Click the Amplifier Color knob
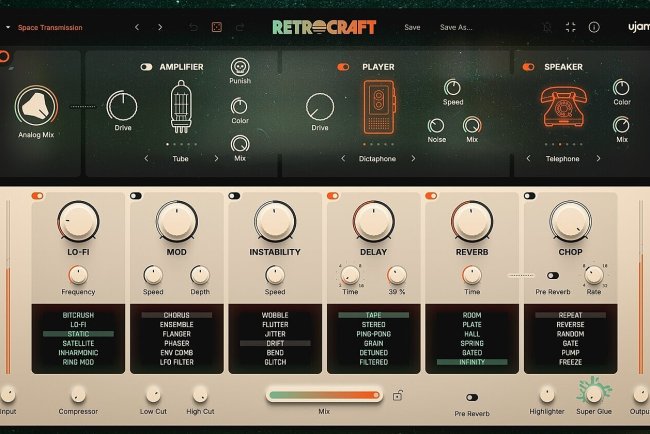This screenshot has width=650, height=434. pos(239,107)
